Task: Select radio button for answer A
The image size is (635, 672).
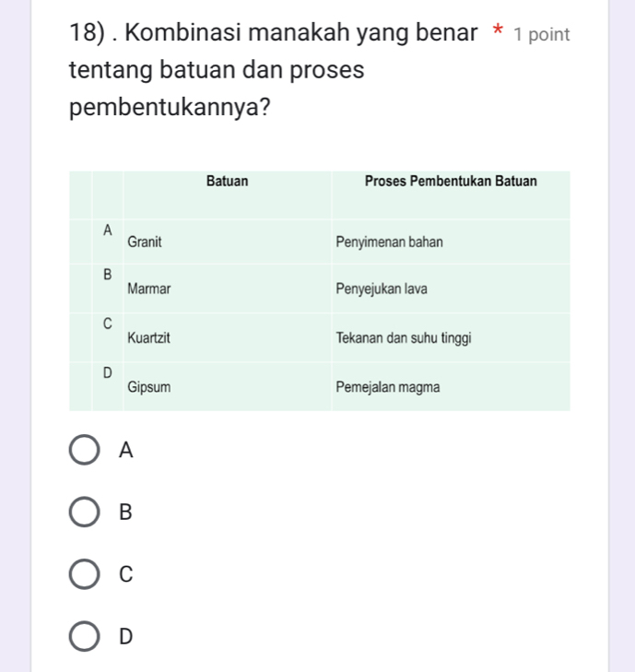Action: [x=85, y=451]
